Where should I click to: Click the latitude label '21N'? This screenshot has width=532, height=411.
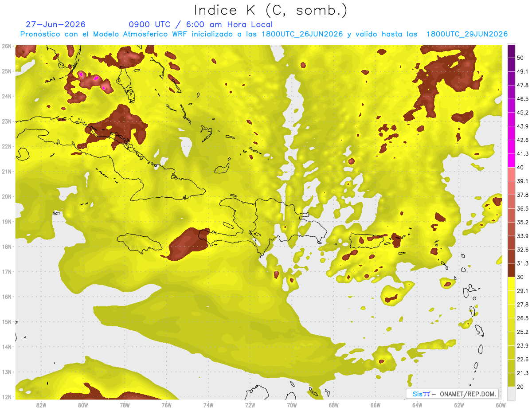[7, 171]
